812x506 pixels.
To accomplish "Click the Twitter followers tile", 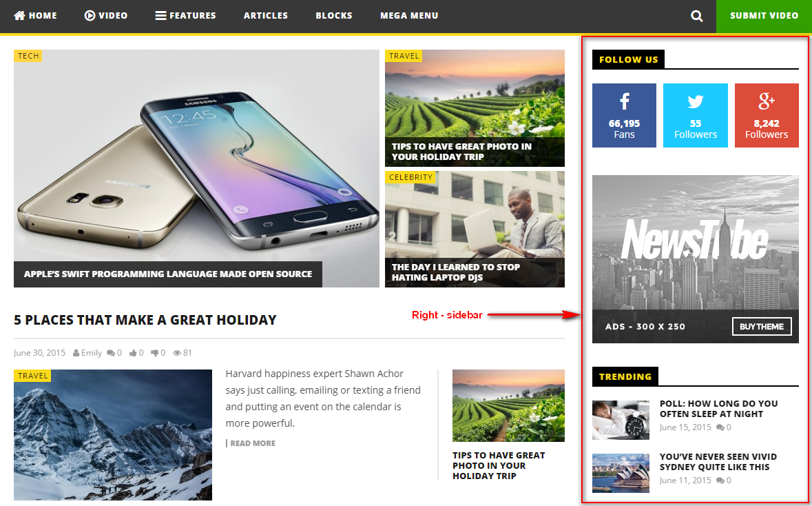I will [x=695, y=115].
